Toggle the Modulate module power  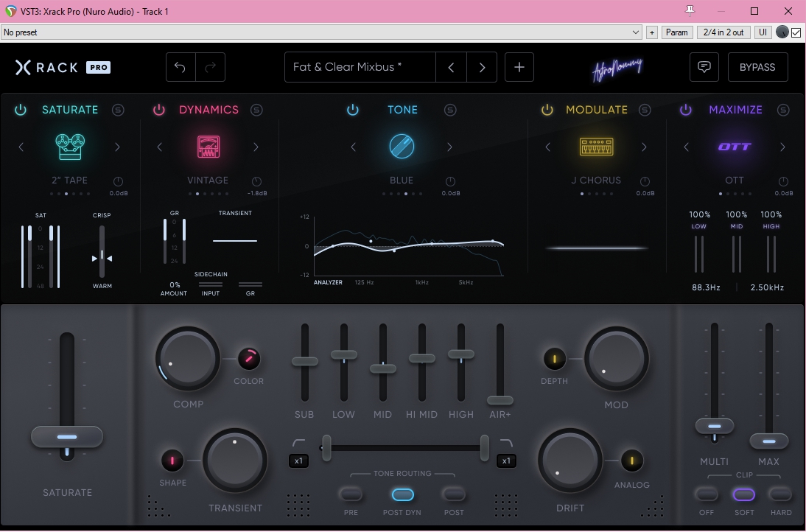tap(547, 110)
